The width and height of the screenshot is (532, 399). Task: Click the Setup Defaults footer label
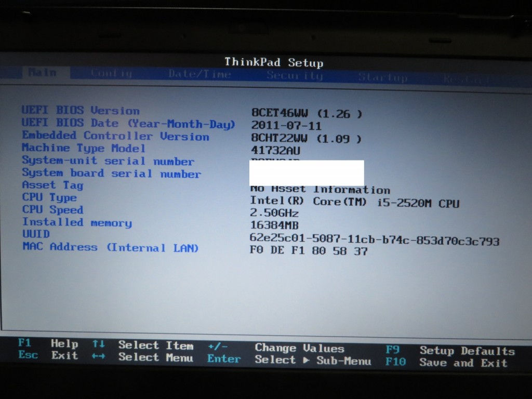pos(467,351)
